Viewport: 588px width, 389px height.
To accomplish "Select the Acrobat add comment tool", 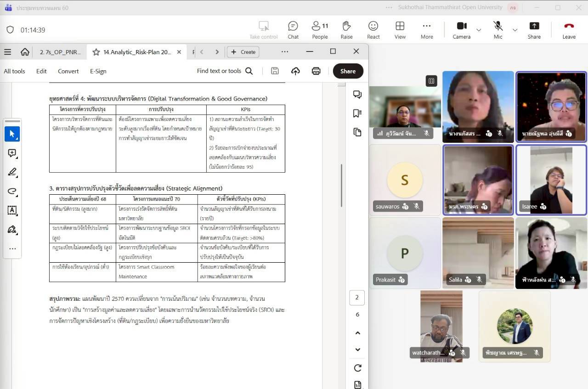I will click(12, 153).
